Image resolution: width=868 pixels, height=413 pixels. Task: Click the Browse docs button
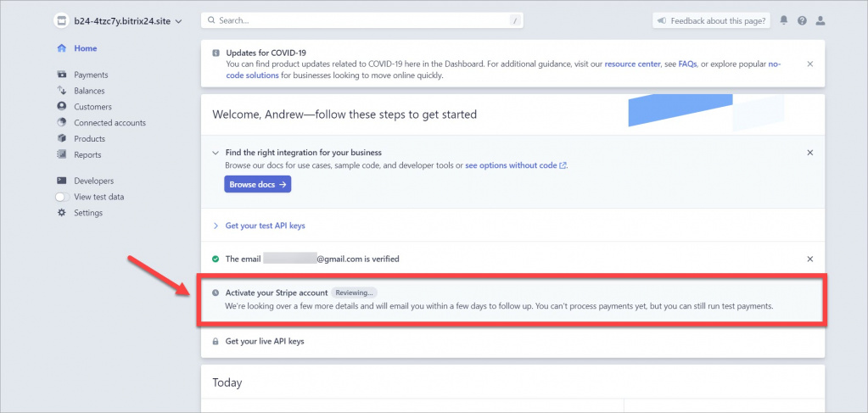coord(257,184)
